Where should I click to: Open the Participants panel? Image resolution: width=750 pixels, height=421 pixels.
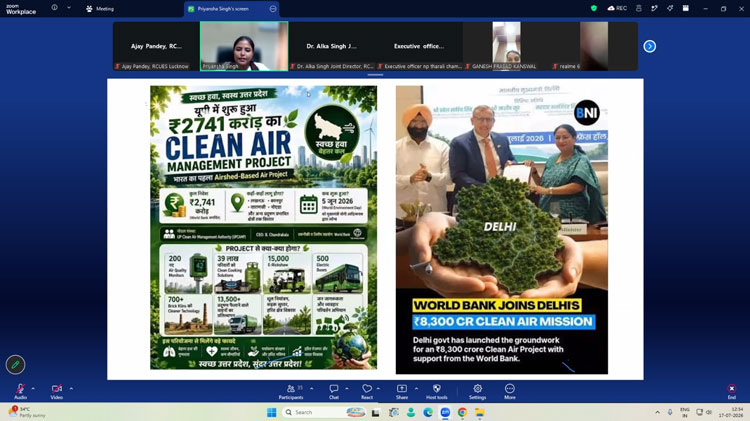point(291,391)
